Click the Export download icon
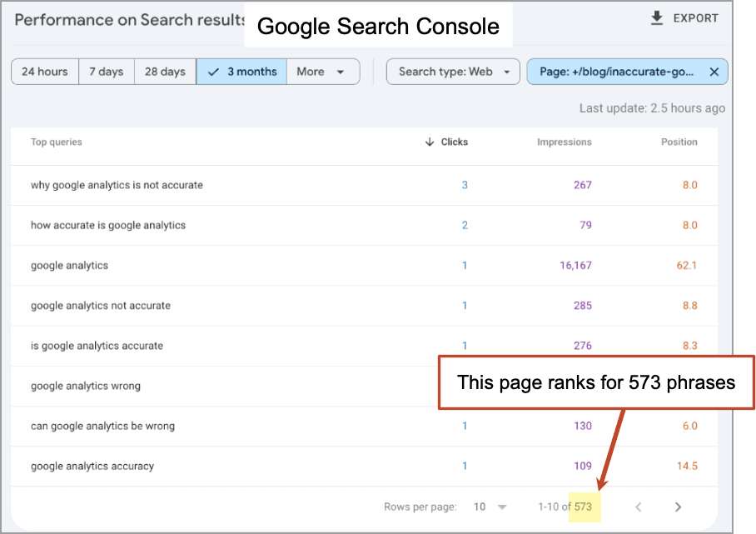 click(657, 18)
